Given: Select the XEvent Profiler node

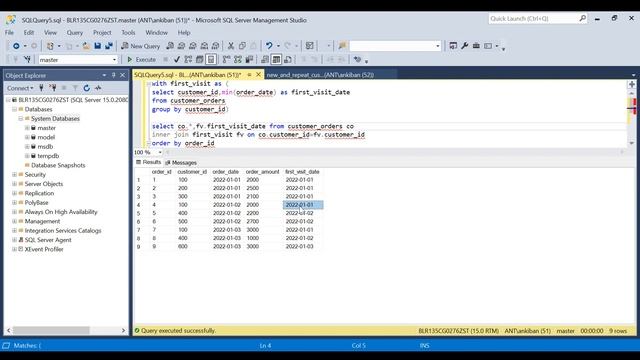Looking at the screenshot, I should pyautogui.click(x=44, y=249).
